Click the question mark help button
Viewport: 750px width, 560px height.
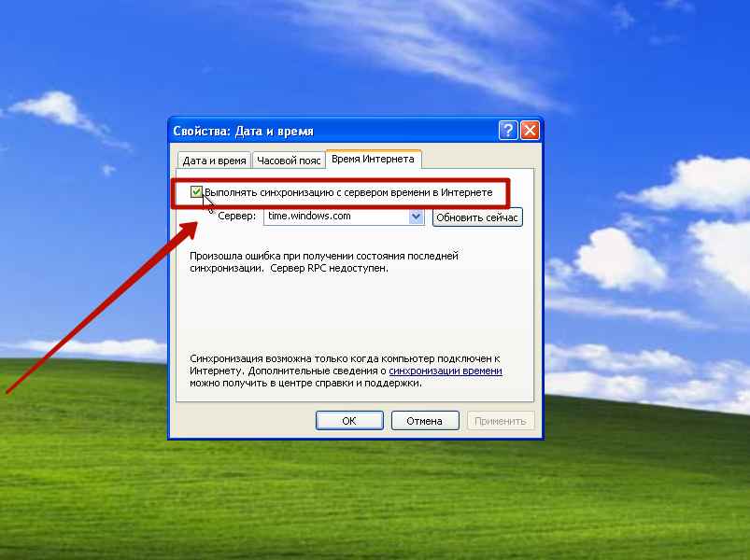point(508,130)
